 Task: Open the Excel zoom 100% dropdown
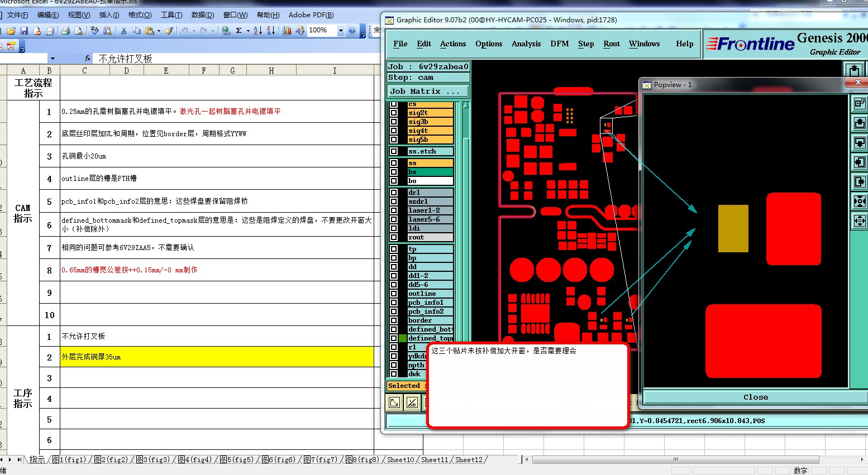pos(341,31)
